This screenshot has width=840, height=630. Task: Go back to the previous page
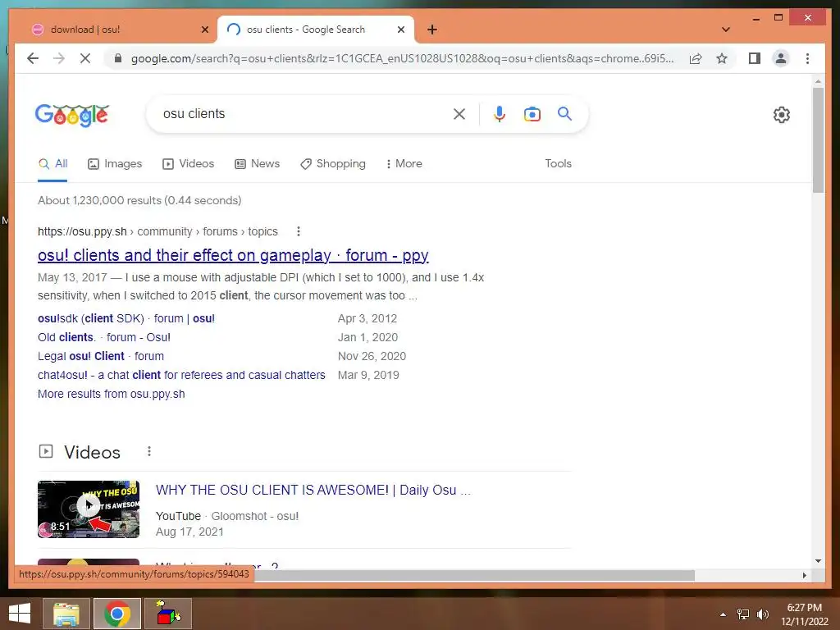tap(33, 58)
